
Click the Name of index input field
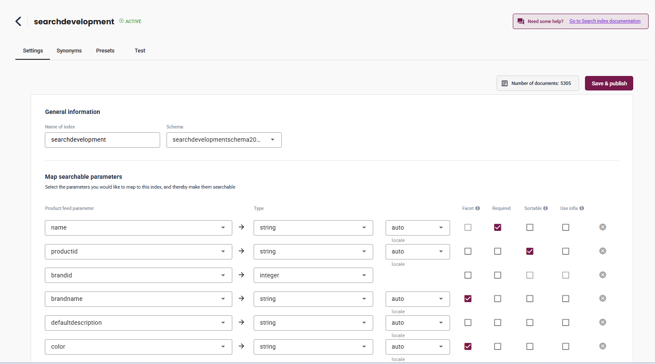(x=102, y=140)
